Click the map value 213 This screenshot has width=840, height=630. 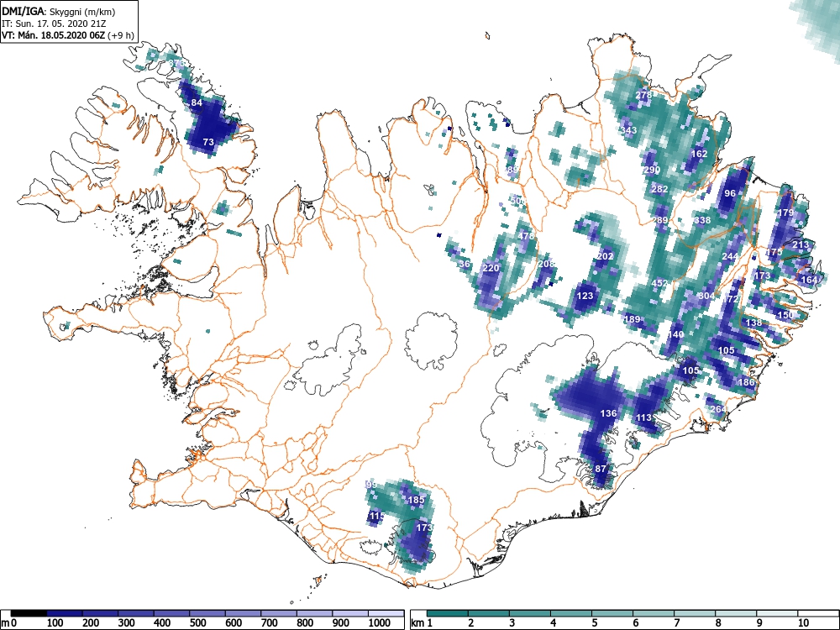point(801,245)
